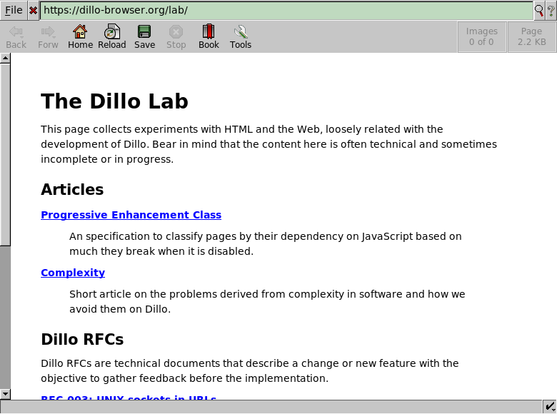Click the Images 0 of 0 indicator
Viewport: 557px width, 414px height.
(x=481, y=37)
